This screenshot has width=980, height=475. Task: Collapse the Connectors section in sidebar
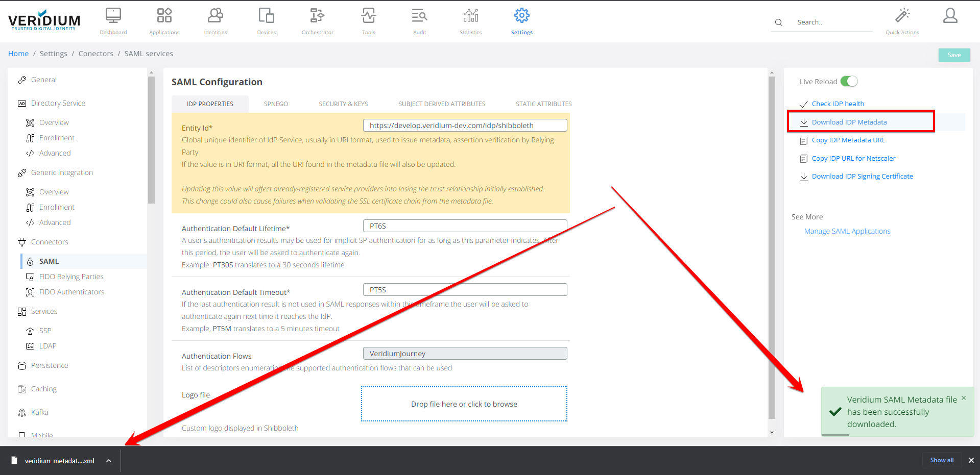point(50,242)
